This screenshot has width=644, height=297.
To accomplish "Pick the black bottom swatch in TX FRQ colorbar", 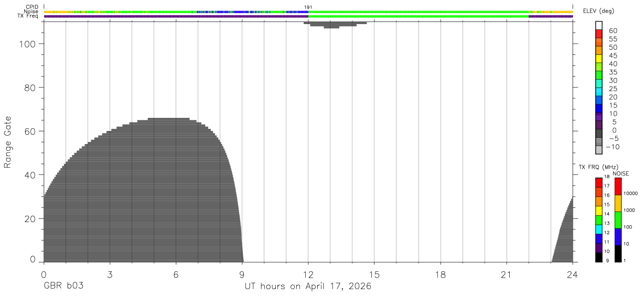I will coord(598,257).
